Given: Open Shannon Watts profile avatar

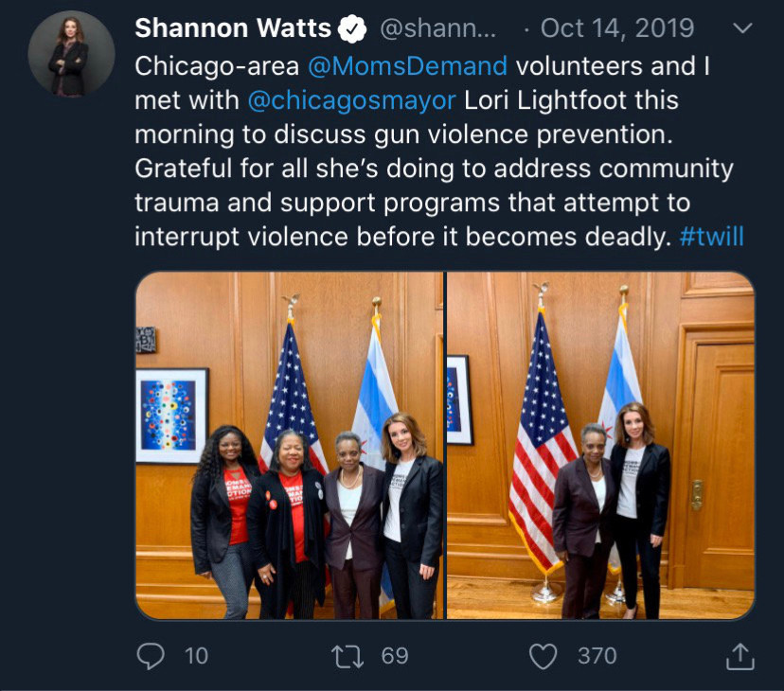Looking at the screenshot, I should [72, 54].
